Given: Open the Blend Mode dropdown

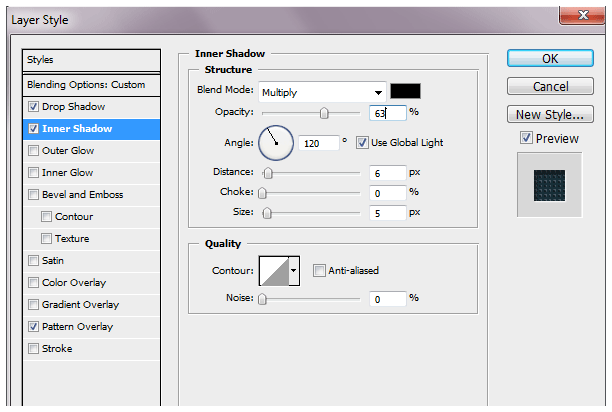Looking at the screenshot, I should point(322,92).
